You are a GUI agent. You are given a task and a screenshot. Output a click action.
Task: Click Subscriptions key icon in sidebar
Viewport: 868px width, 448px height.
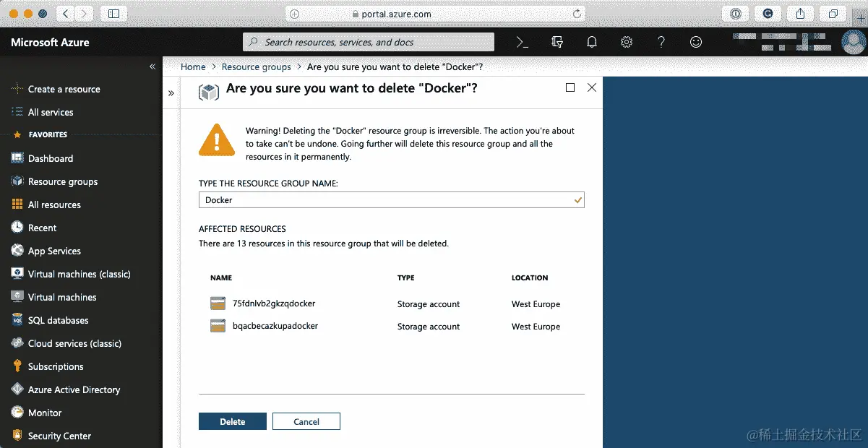pyautogui.click(x=17, y=366)
